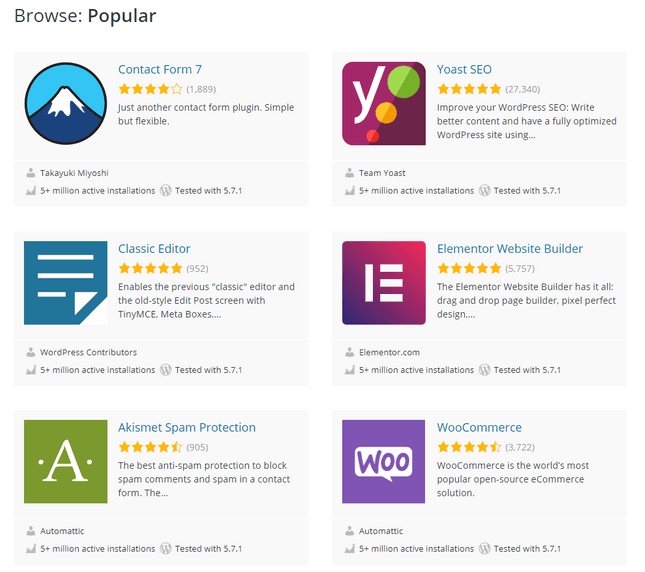Image resolution: width=645 pixels, height=572 pixels.
Task: Click the star rating of Contact Form 7
Action: (x=150, y=89)
